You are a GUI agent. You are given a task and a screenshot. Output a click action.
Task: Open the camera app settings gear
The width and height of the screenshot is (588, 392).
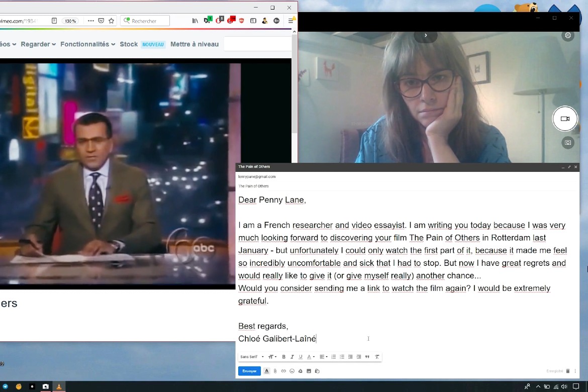568,36
